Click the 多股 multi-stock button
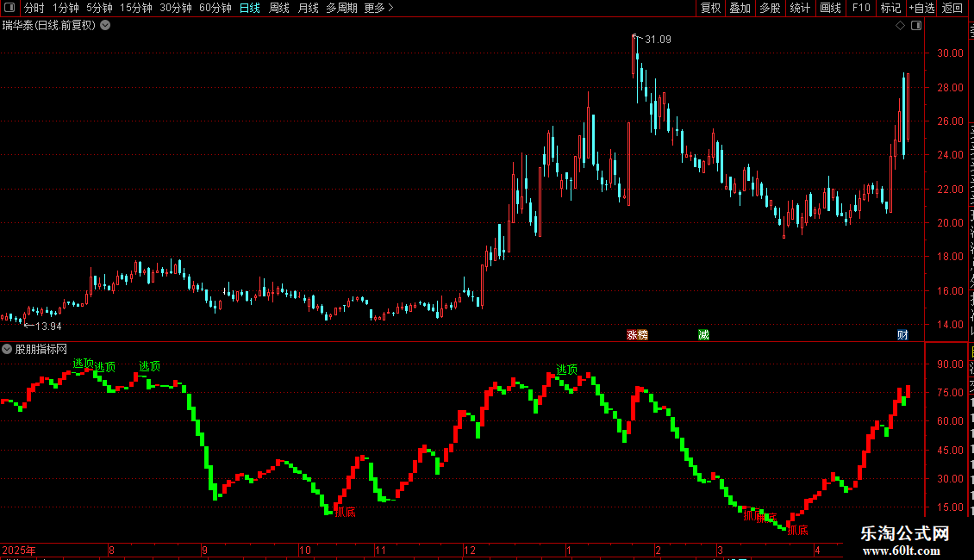The height and width of the screenshot is (560, 974). tap(770, 8)
